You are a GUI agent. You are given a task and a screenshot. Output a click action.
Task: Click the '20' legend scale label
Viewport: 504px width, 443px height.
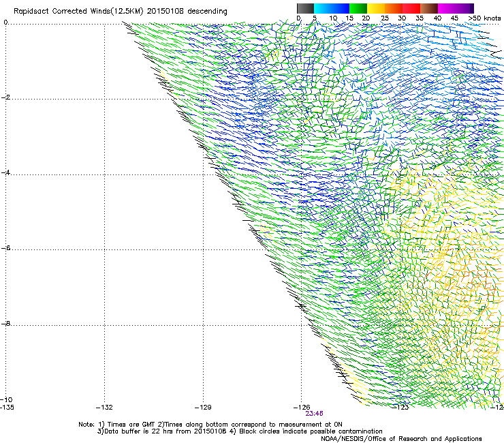366,18
